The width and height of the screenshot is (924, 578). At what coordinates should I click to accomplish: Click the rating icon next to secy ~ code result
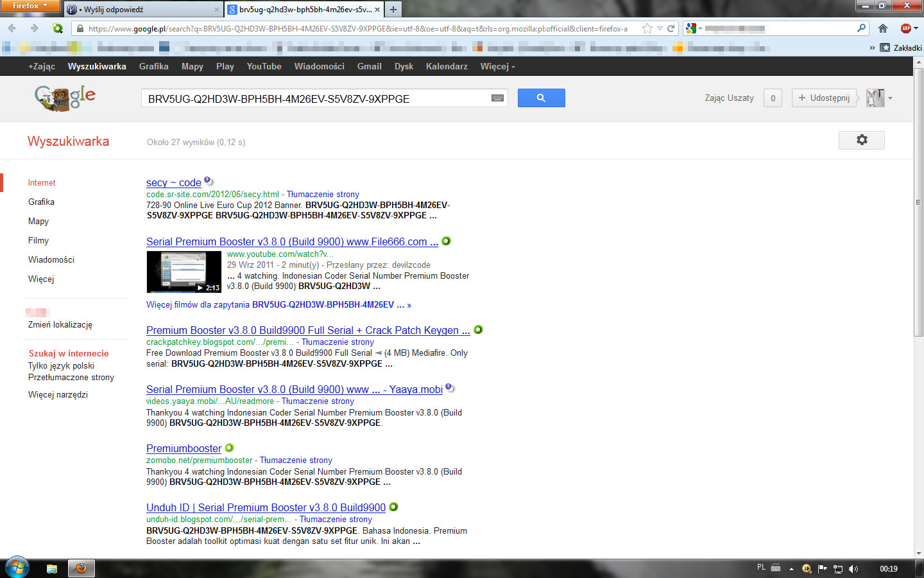click(x=209, y=182)
